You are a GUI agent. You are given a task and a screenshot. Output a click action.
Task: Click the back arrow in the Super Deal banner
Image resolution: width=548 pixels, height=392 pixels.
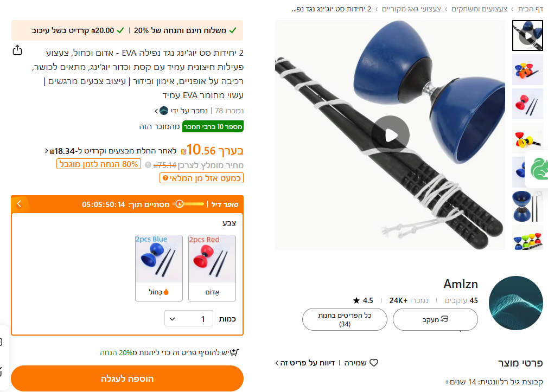coord(19,204)
